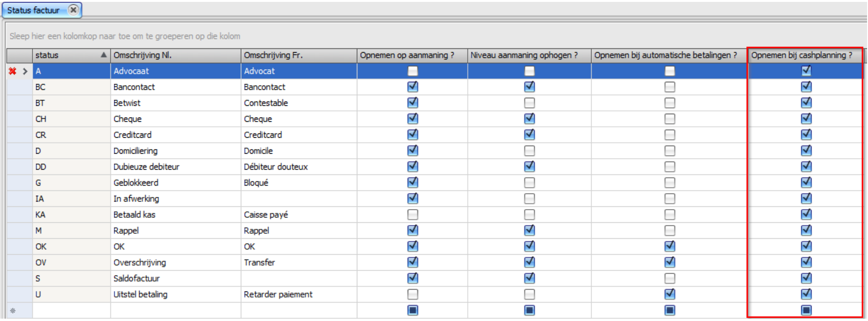868x321 pixels.
Task: Close the Status factuur tab
Action: [x=73, y=10]
